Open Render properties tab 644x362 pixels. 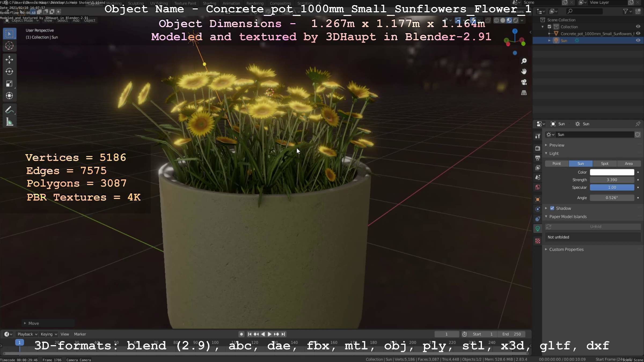pyautogui.click(x=537, y=148)
